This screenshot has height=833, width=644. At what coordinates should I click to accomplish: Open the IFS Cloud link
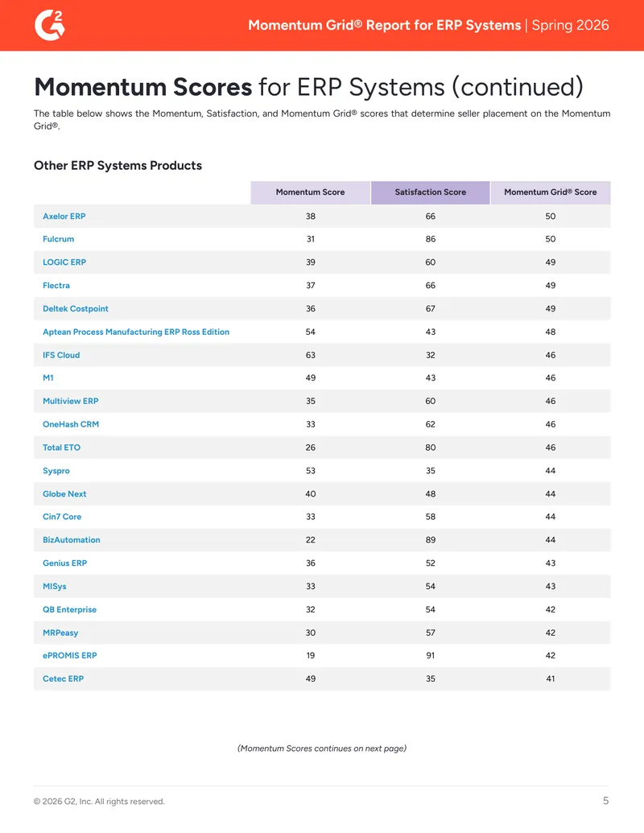pos(61,355)
